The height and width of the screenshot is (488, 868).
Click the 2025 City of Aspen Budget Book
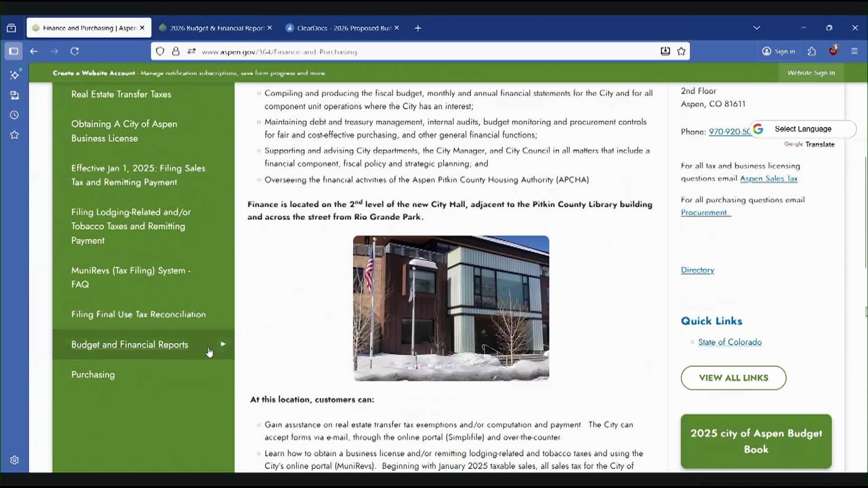(x=755, y=441)
